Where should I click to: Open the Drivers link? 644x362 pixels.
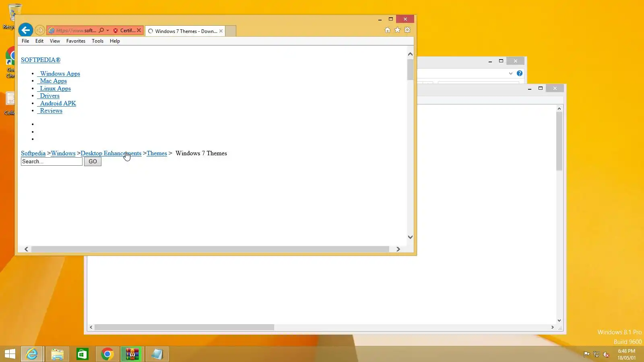coord(49,96)
